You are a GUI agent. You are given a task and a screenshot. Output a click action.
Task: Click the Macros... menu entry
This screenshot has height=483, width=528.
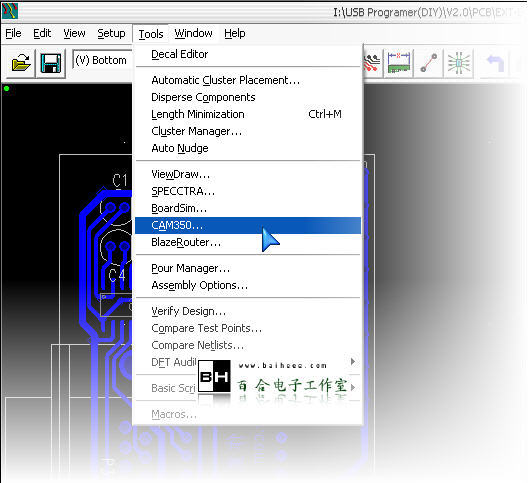click(248, 414)
